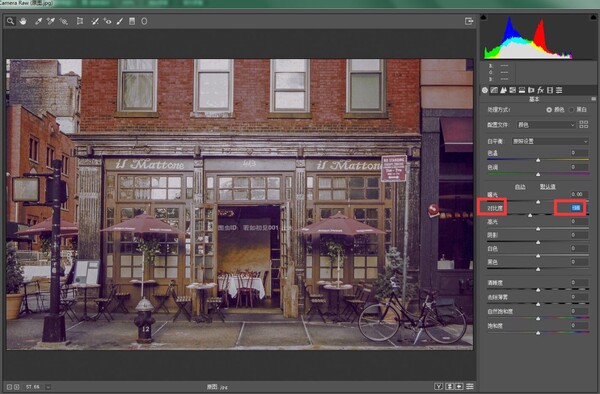Screen dimensions: 600x394
Task: Copy current settings to Before icon
Action: 459,386
